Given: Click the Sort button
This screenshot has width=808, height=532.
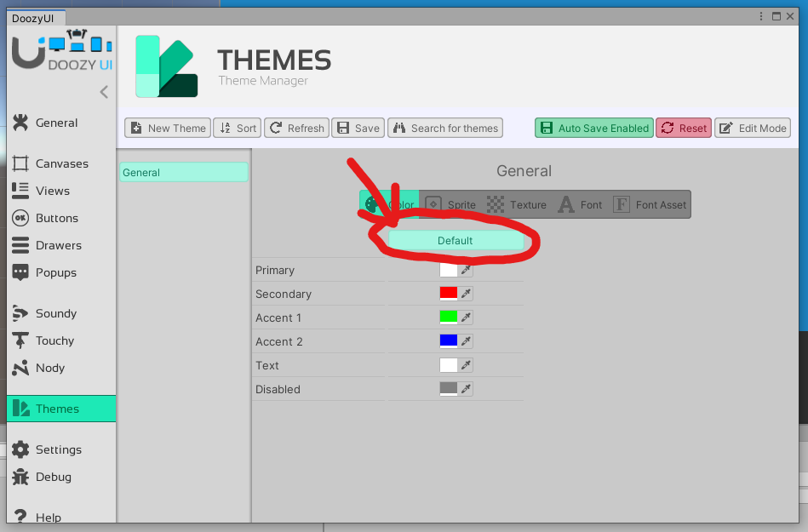Looking at the screenshot, I should tap(238, 129).
